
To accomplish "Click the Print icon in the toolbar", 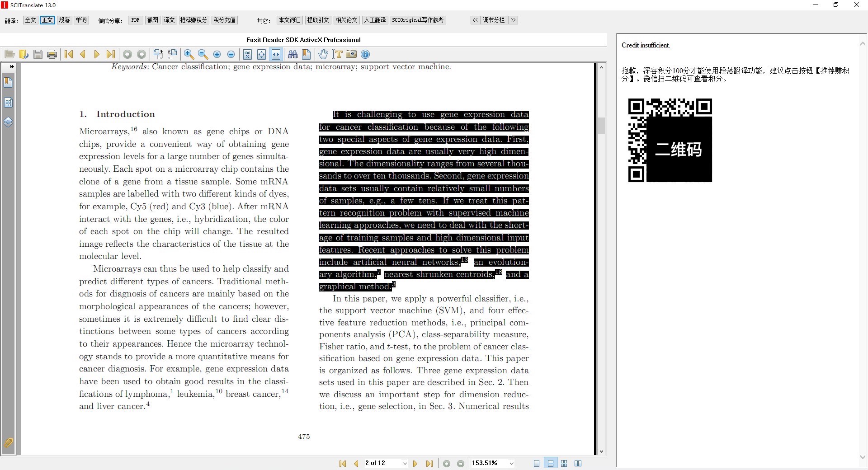I will pos(52,54).
